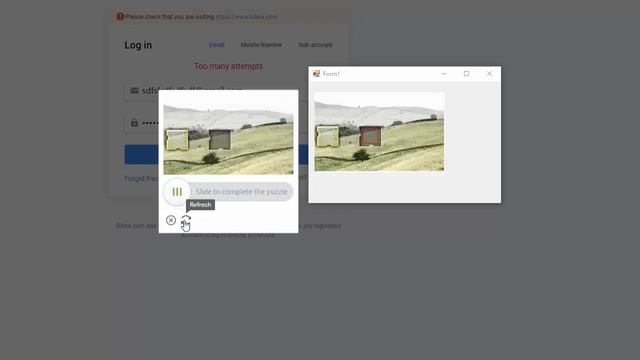The height and width of the screenshot is (360, 640).
Task: Click the 'Log in' heading
Action: click(138, 45)
